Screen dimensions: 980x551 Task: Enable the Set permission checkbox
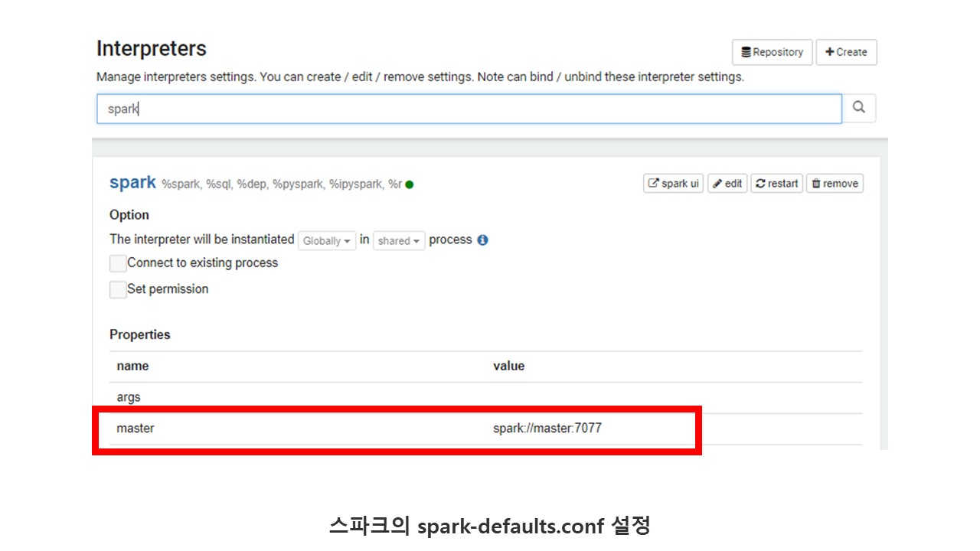[118, 289]
